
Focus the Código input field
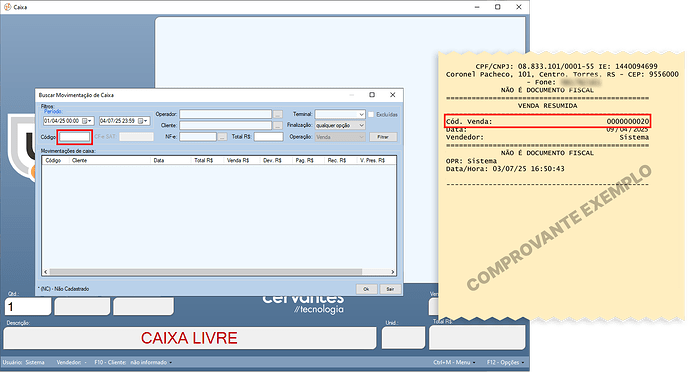[75, 137]
